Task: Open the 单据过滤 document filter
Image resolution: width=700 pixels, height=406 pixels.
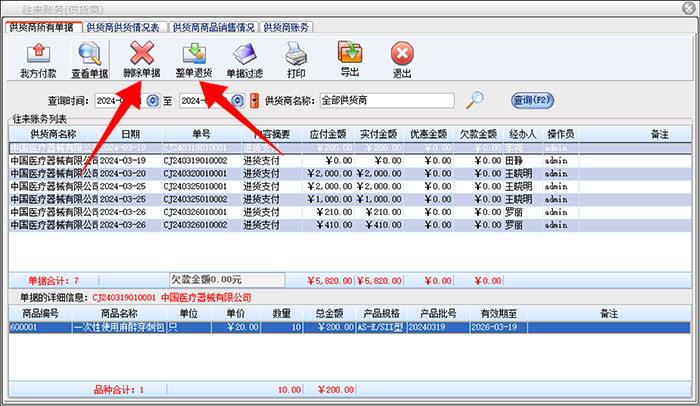Action: [x=245, y=58]
